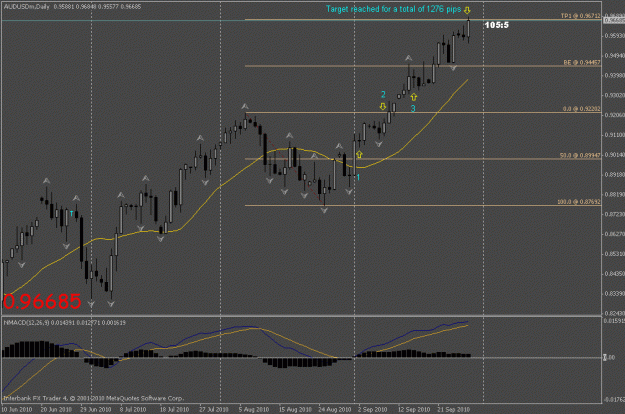The image size is (625, 414).
Task: Click the 0.85310 price axis label
Action: coord(614,254)
